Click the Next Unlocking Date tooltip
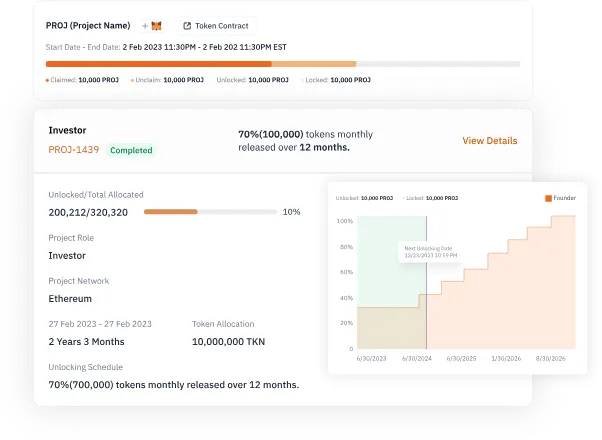602x440 pixels. [431, 252]
